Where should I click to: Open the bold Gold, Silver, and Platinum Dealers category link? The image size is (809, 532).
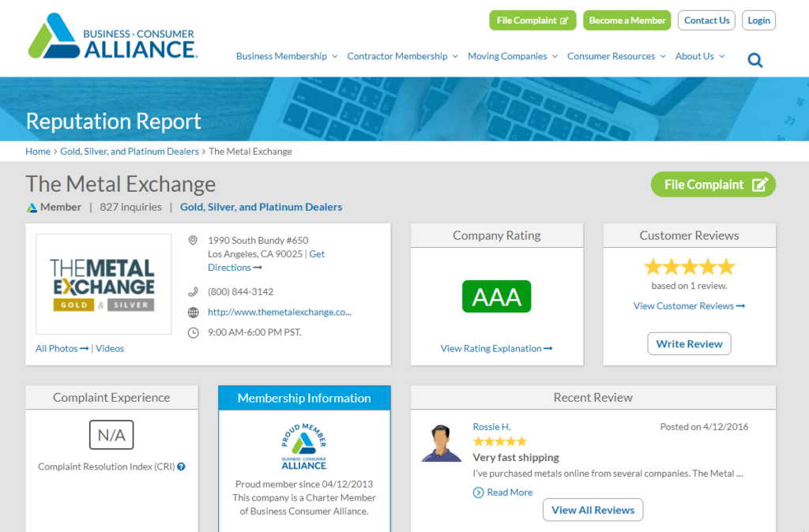tap(261, 208)
